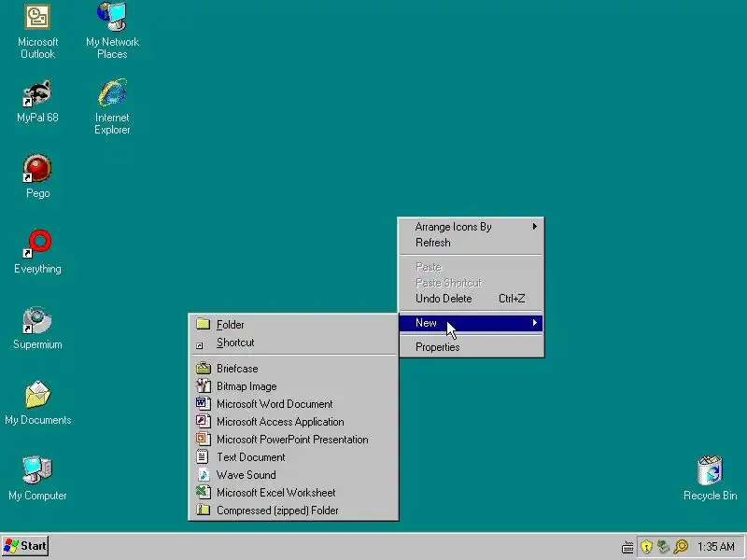Screen dimensions: 747x560
Task: Click the keyboard icon in system tray
Action: tap(627, 547)
